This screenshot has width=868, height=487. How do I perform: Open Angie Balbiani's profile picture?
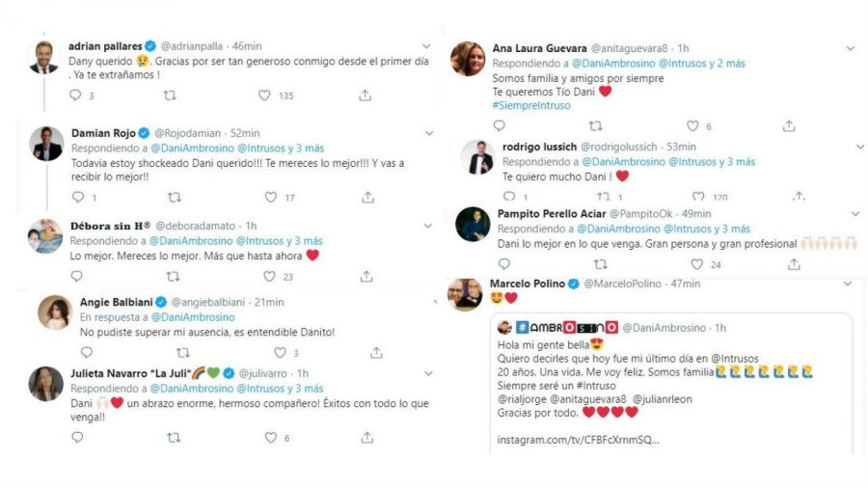pos(53,311)
